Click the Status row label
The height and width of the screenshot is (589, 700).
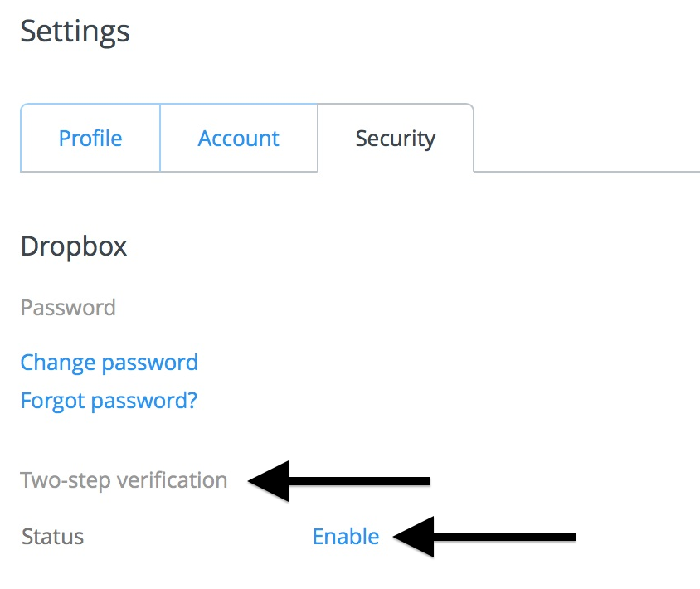coord(52,537)
